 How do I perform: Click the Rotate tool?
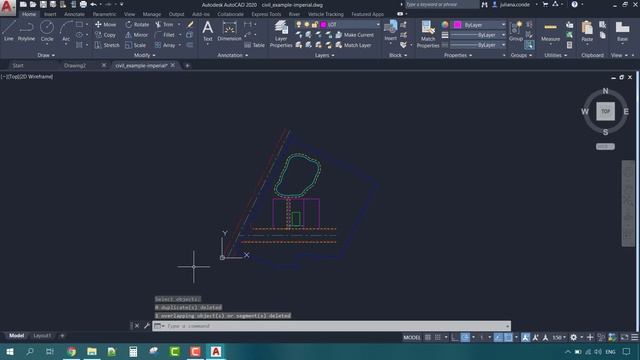tap(137, 24)
